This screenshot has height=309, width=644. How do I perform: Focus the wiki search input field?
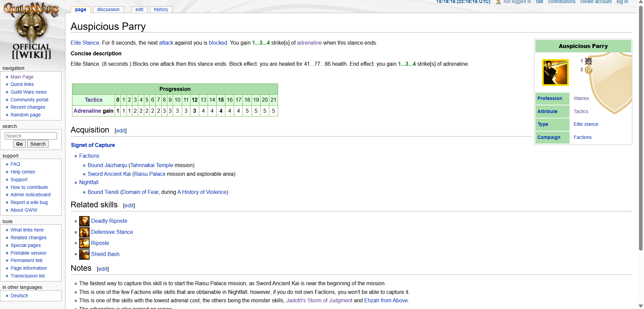(31, 136)
